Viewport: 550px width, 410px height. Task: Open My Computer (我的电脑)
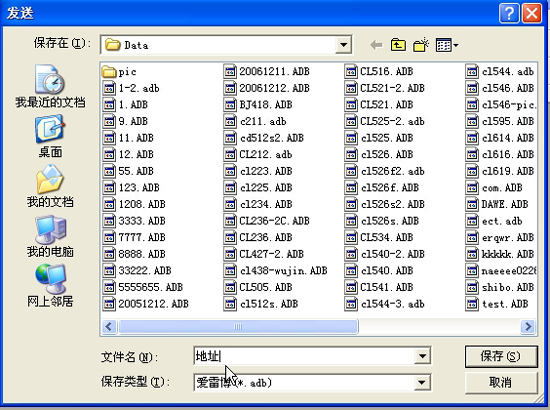click(50, 236)
